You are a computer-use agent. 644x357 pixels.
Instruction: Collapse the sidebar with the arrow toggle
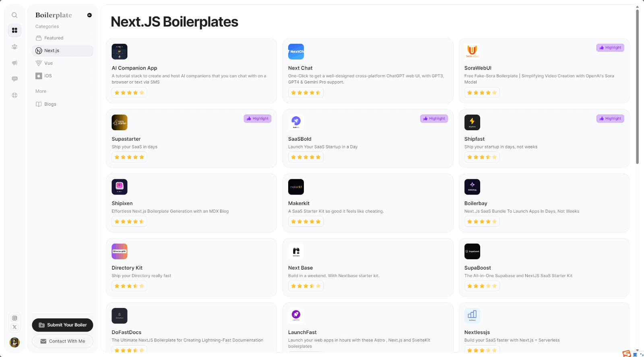(89, 15)
